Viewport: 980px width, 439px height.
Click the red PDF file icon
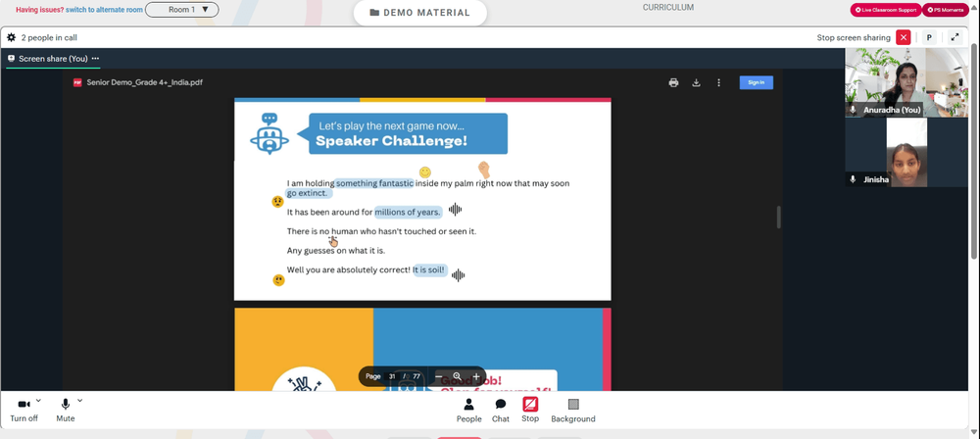coord(77,82)
